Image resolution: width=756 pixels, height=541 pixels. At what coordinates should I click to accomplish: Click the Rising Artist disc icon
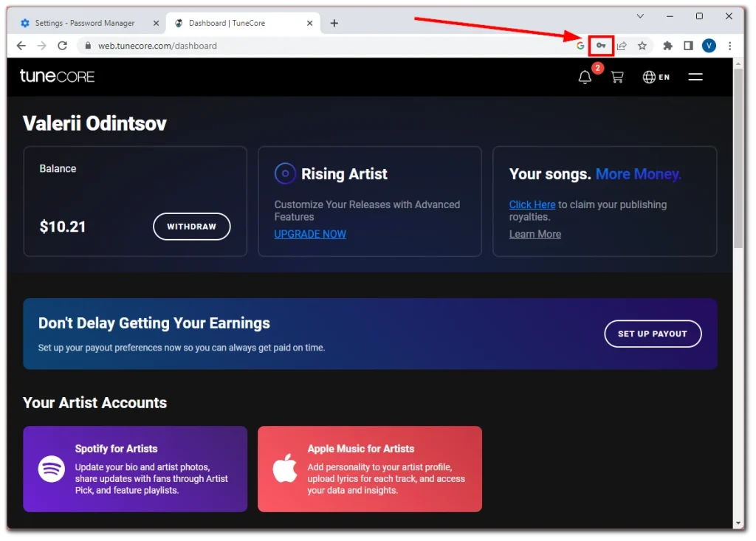click(x=285, y=173)
